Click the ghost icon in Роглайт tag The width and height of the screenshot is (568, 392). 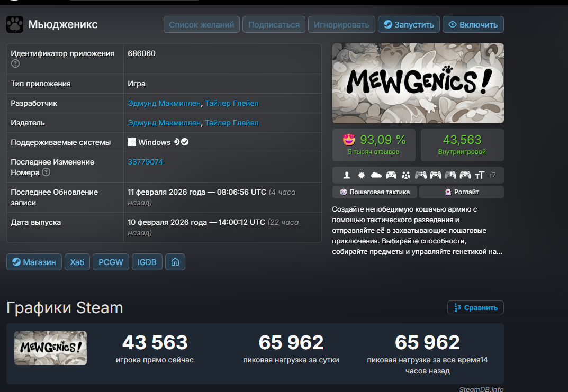pos(448,192)
